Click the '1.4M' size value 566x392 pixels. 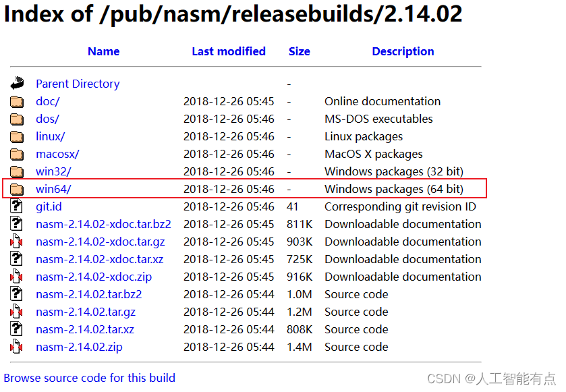point(300,347)
